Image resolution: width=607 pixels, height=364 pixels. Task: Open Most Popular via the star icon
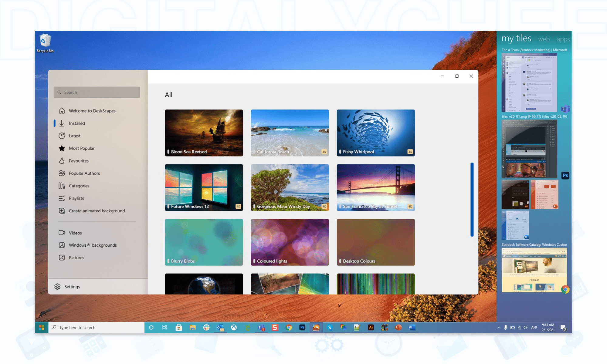pos(62,148)
